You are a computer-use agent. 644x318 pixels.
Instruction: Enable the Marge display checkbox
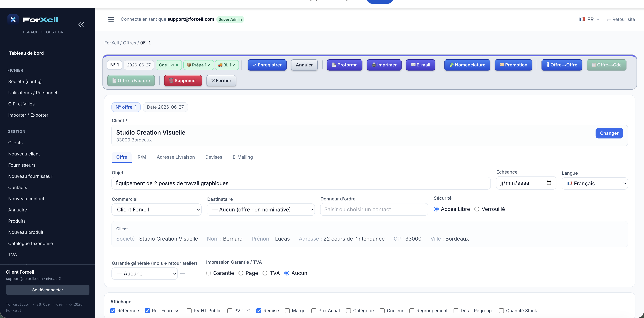pyautogui.click(x=287, y=311)
